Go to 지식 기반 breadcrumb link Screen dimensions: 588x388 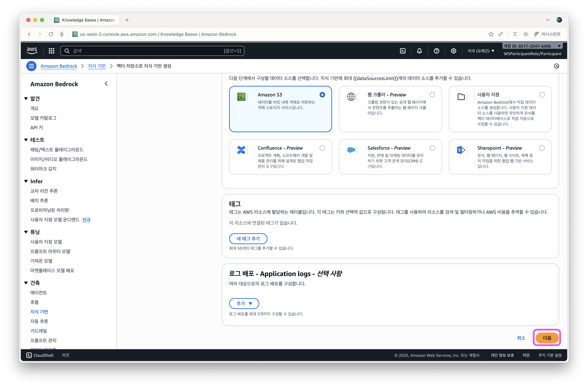97,66
